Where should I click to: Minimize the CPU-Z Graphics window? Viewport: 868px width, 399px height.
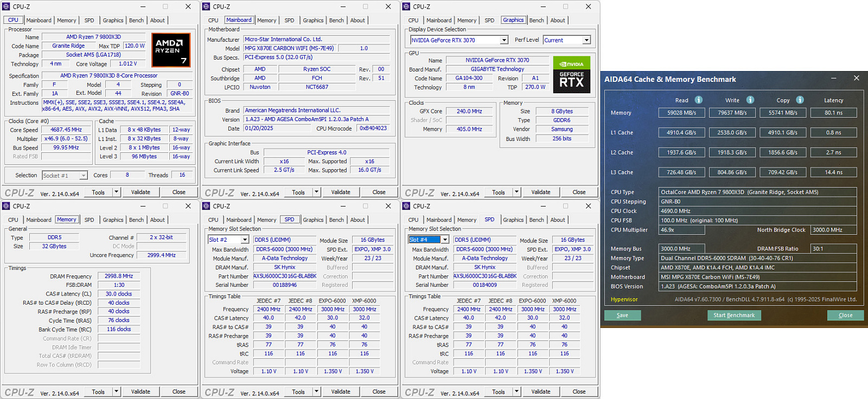pyautogui.click(x=543, y=7)
